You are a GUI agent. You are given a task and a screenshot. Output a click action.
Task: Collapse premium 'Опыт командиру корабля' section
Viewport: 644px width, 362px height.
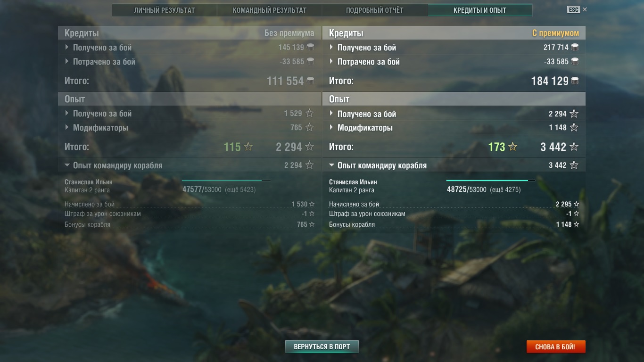tap(454, 165)
